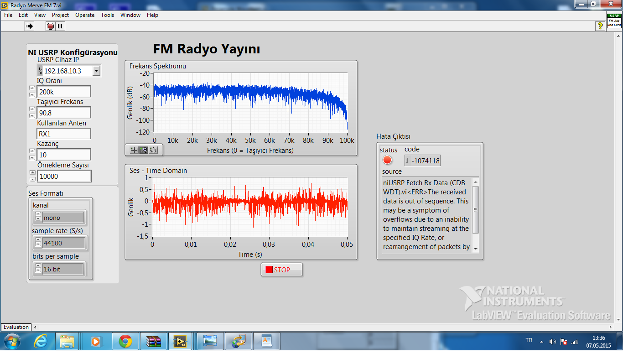
Task: Open the Edit menu
Action: 23,15
